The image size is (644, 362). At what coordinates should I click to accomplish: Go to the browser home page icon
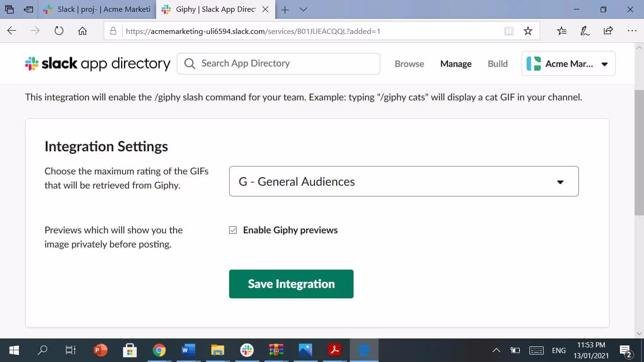click(83, 31)
